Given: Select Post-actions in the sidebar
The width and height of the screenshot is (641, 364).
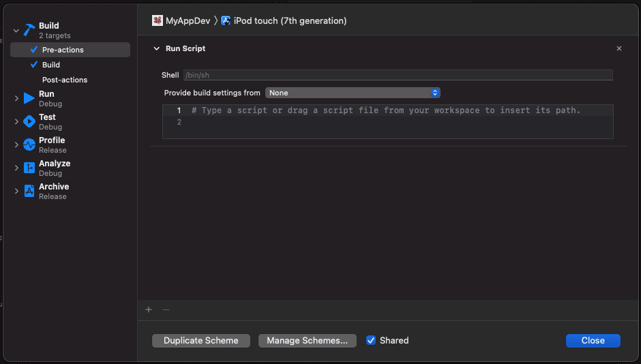Looking at the screenshot, I should coord(65,80).
